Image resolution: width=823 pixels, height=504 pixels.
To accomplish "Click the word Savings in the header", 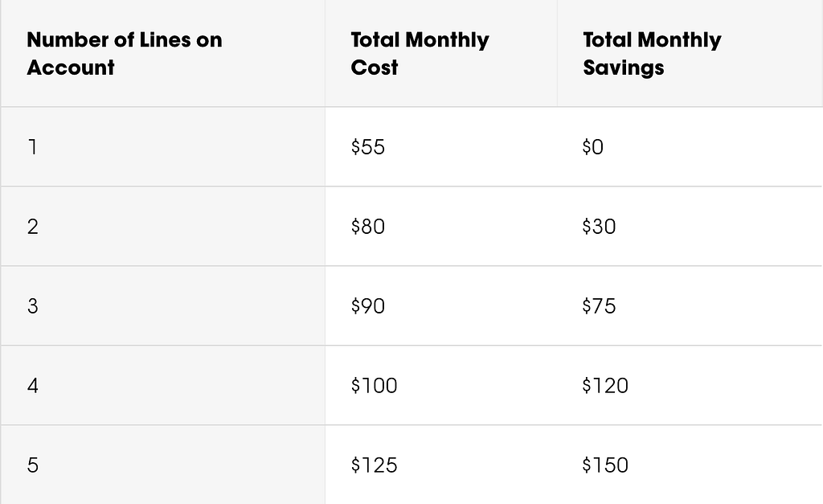I will [624, 68].
